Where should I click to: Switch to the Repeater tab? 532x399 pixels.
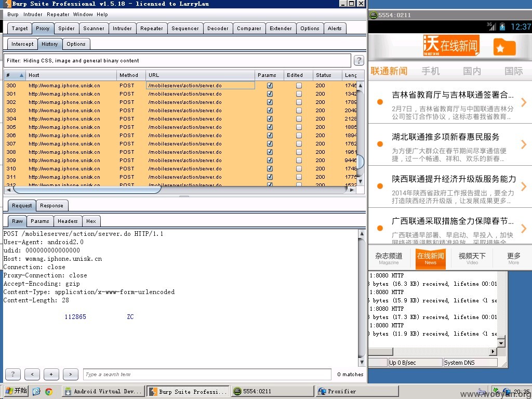point(152,29)
